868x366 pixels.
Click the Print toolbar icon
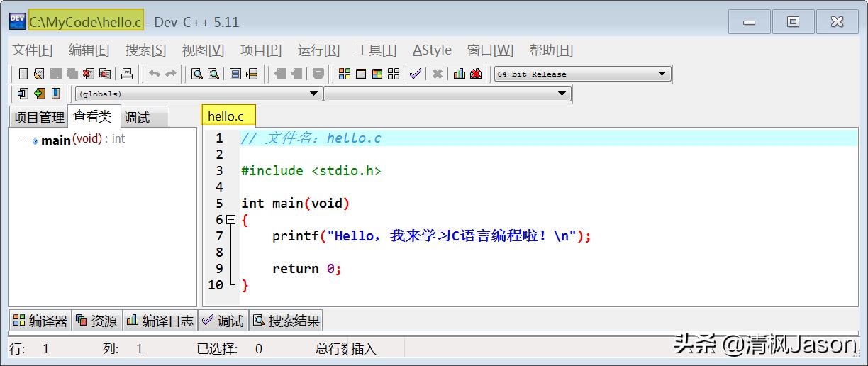(127, 74)
